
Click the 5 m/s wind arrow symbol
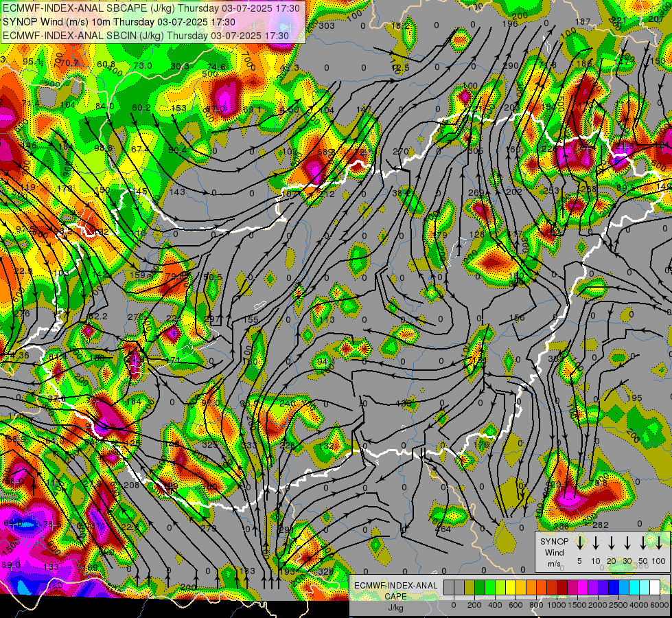pos(579,543)
